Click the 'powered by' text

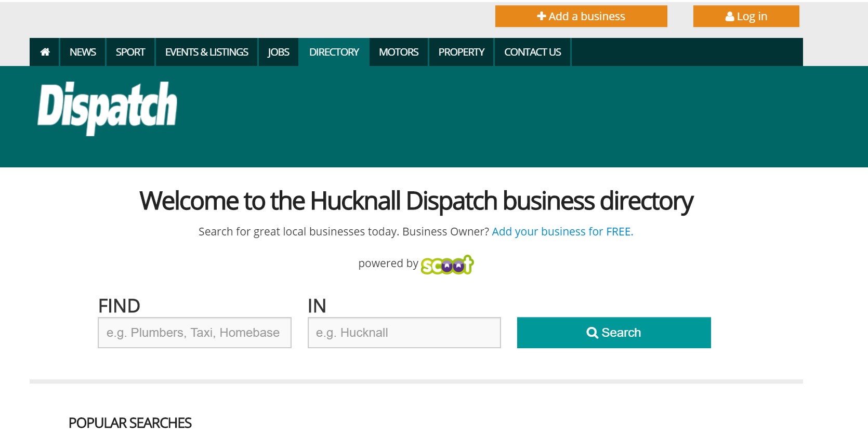click(388, 264)
